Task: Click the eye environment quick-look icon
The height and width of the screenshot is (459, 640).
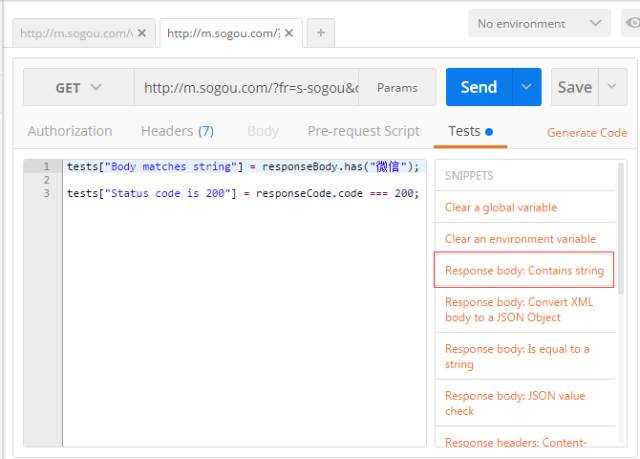Action: [x=632, y=23]
